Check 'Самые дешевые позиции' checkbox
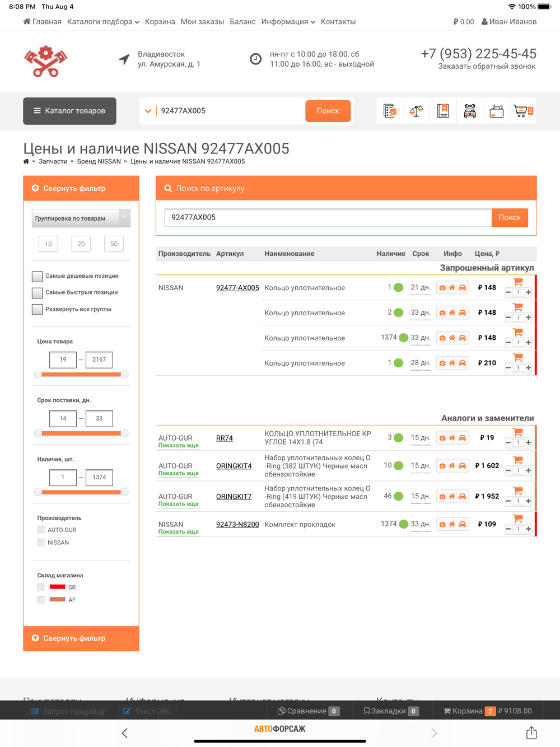This screenshot has width=560, height=747. coord(38,276)
